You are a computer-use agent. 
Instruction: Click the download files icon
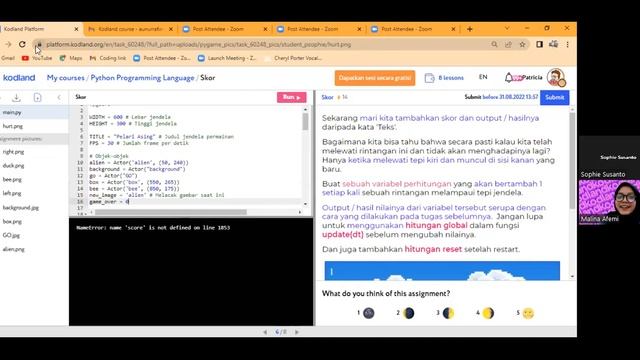[16, 98]
